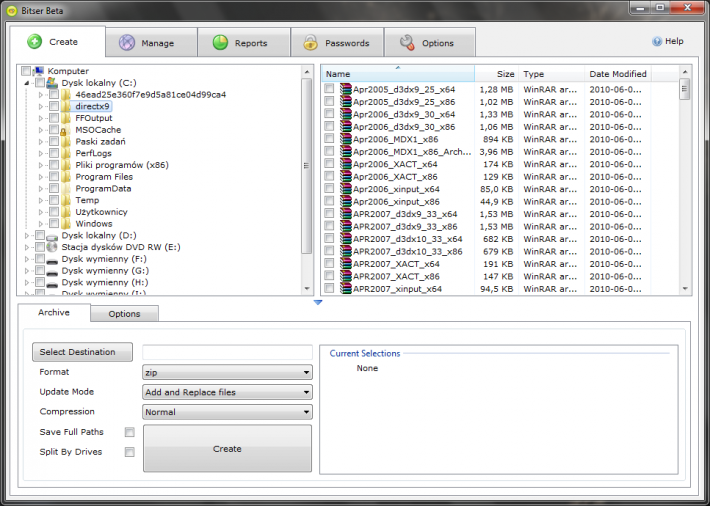Viewport: 710px width, 506px height.
Task: Sort files by the Size column header
Action: pos(497,74)
